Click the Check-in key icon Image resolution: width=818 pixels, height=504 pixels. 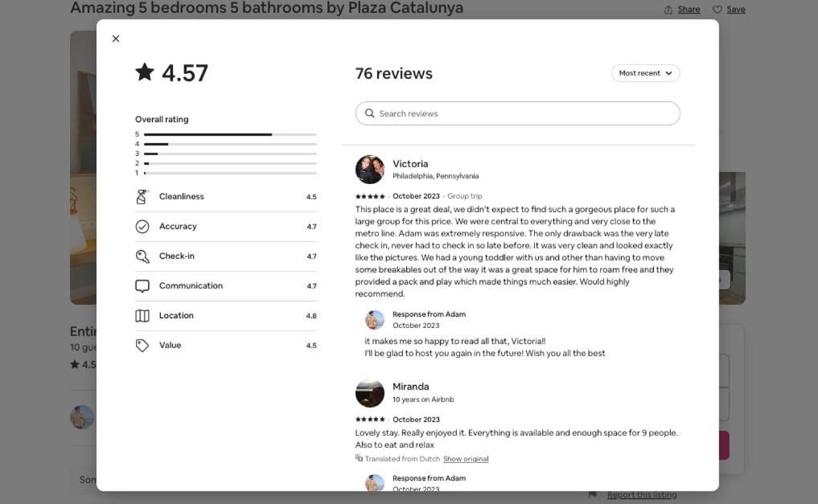click(x=142, y=256)
